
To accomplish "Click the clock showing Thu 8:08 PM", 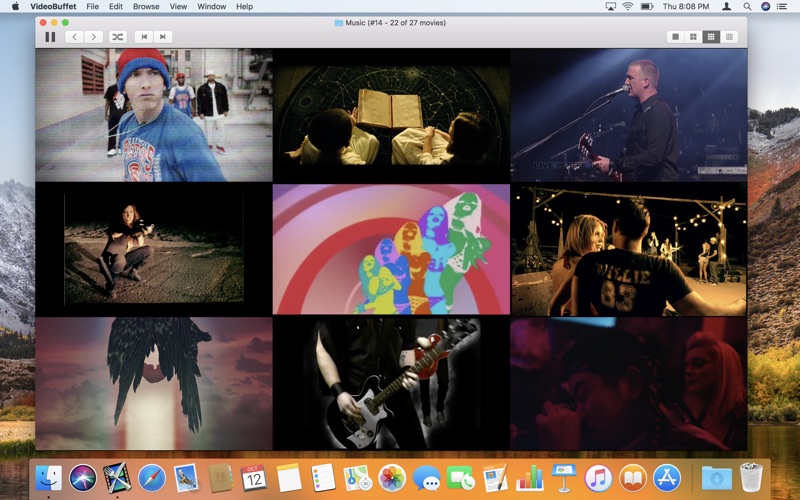I will tap(686, 7).
